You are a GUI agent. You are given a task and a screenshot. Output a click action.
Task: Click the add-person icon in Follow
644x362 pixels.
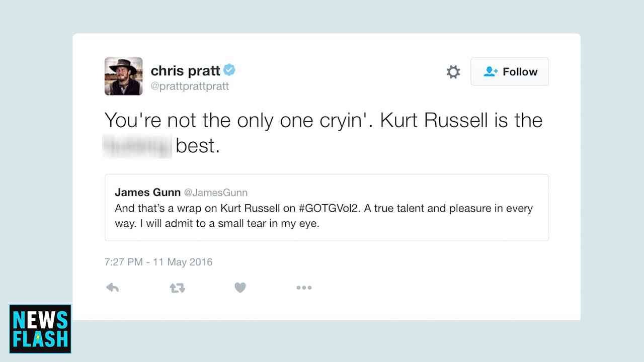click(x=491, y=71)
